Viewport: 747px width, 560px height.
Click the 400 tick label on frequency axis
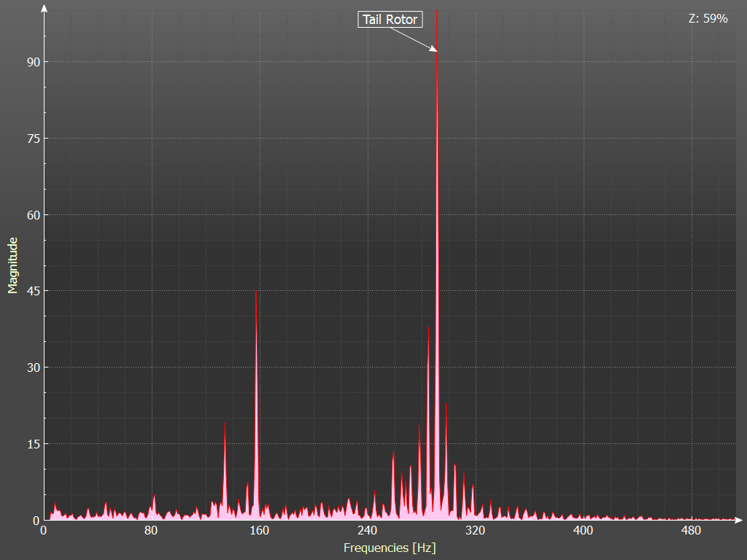coord(583,530)
